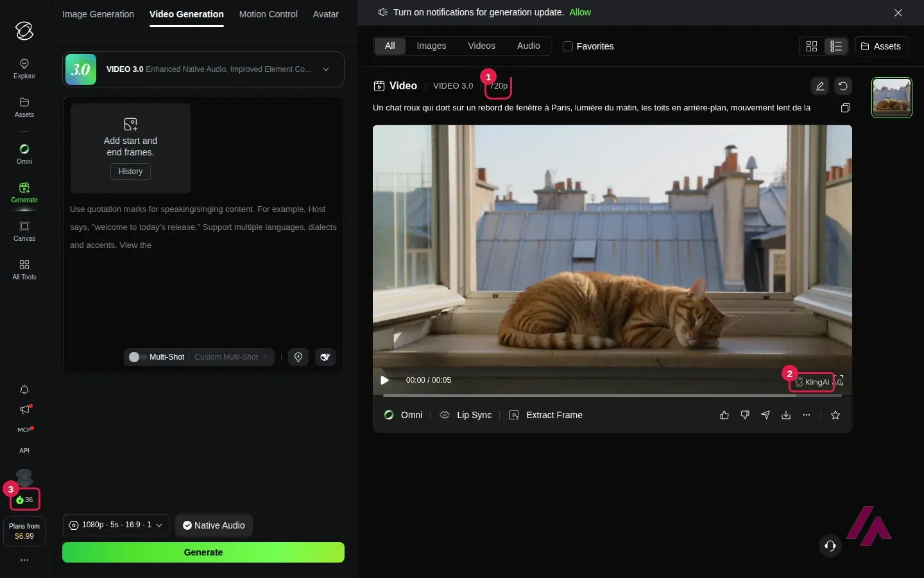Click the regenerate circular arrow icon
The width and height of the screenshot is (924, 578).
843,86
